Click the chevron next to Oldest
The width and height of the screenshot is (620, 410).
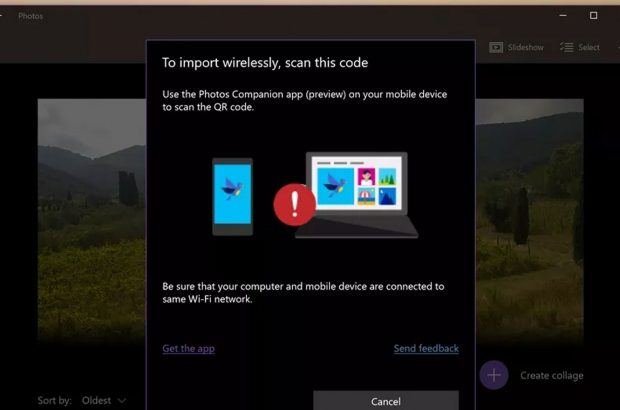coord(122,400)
